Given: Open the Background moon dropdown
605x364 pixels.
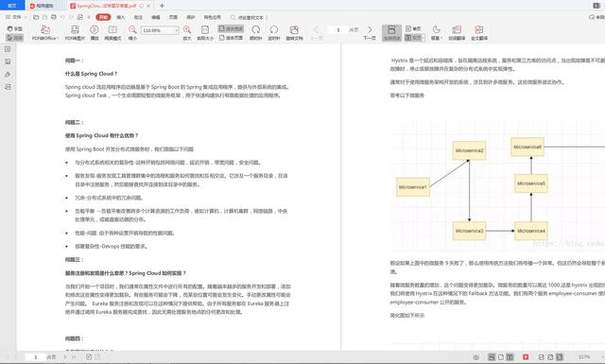Looking at the screenshot, I should coord(437,33).
